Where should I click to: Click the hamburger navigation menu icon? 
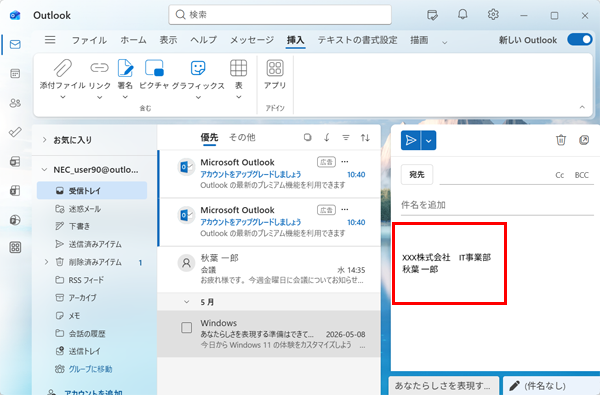[50, 40]
